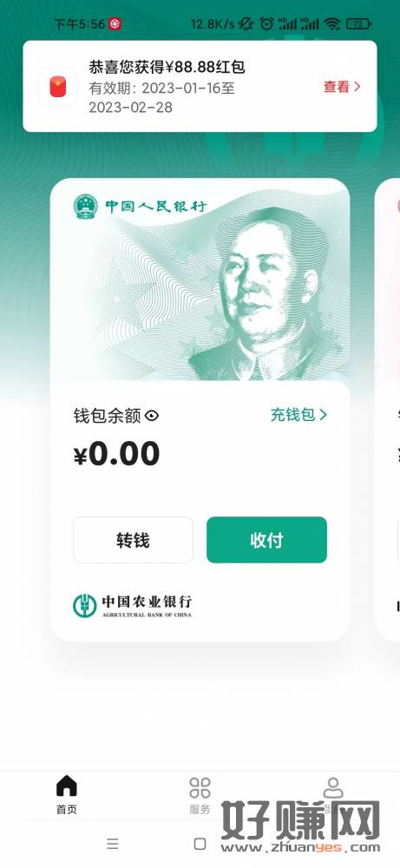The height and width of the screenshot is (868, 400).
Task: Tap the Android home square button
Action: click(200, 843)
